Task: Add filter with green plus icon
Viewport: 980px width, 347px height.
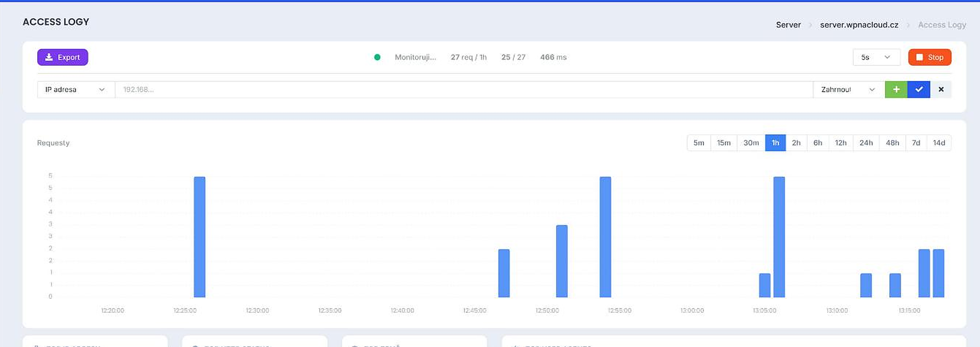Action: pyautogui.click(x=896, y=90)
